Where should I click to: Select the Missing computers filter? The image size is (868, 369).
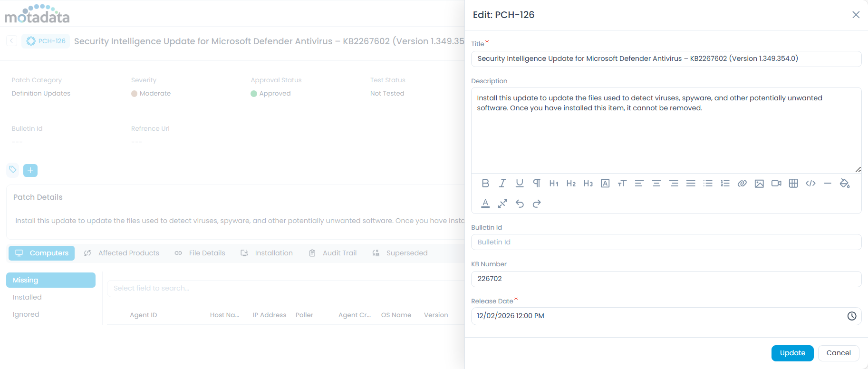[x=51, y=280]
